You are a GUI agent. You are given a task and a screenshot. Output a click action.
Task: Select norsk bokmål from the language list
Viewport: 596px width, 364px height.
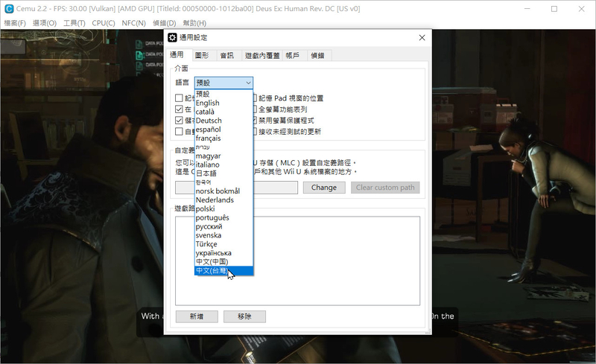tap(223, 191)
